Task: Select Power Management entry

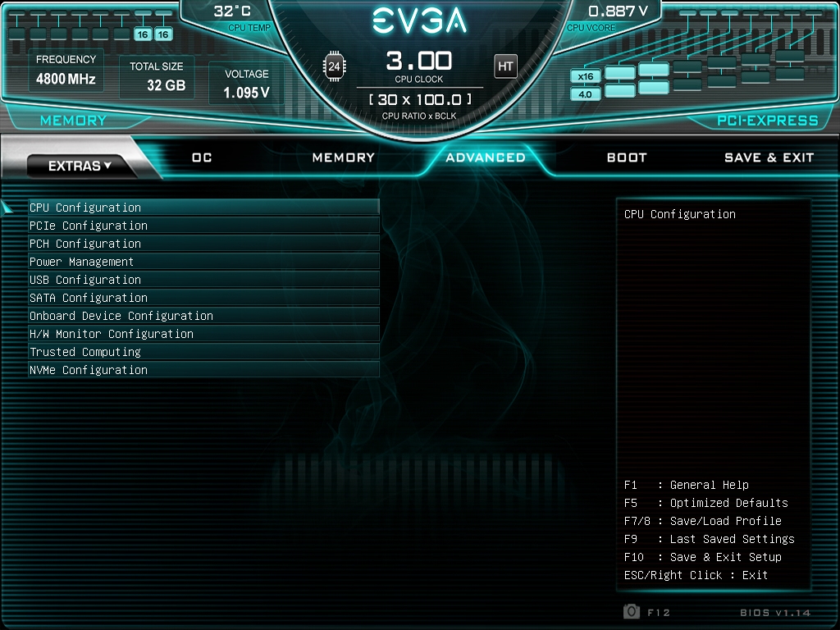Action: click(203, 262)
